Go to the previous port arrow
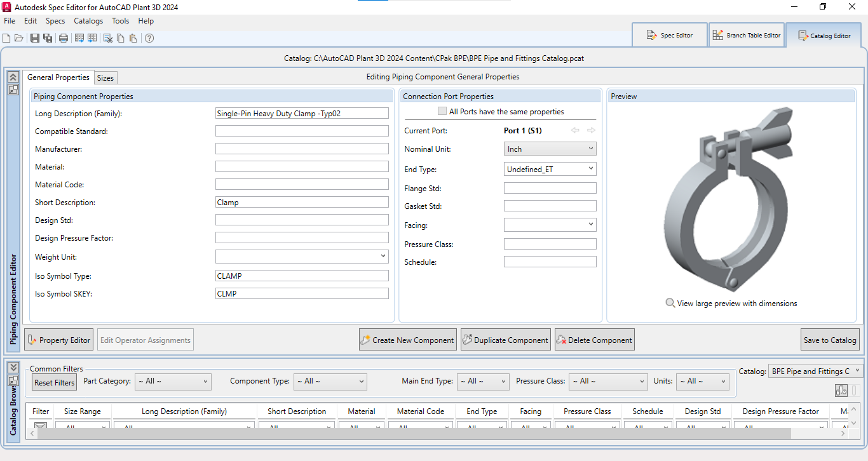Screen dimensions: 868x461 pyautogui.click(x=575, y=130)
